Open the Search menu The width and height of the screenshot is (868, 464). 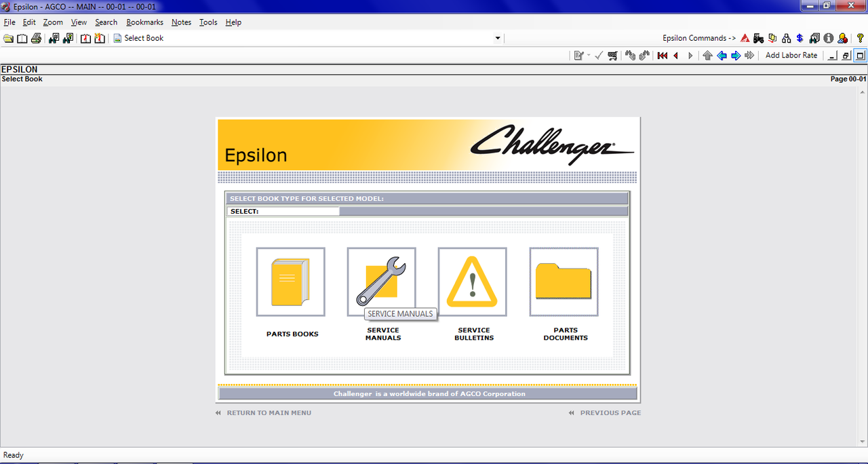click(x=106, y=22)
